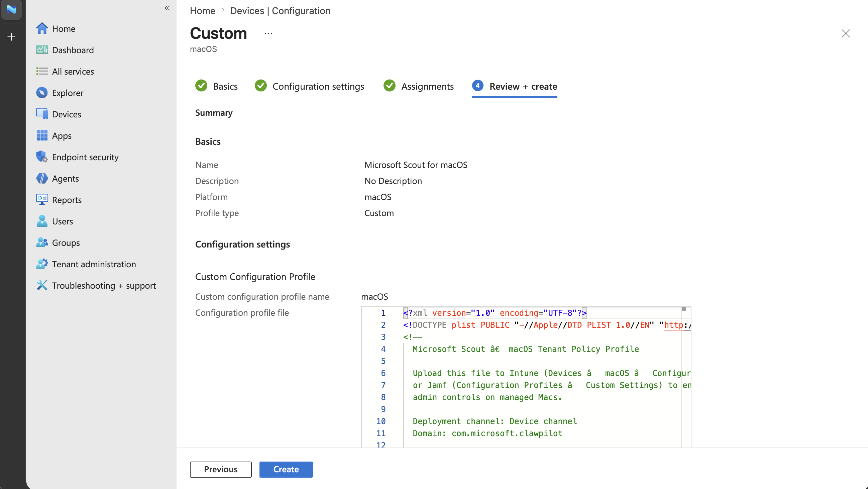Open Home from the sidebar label
Viewport: 868px width, 489px height.
pyautogui.click(x=64, y=29)
